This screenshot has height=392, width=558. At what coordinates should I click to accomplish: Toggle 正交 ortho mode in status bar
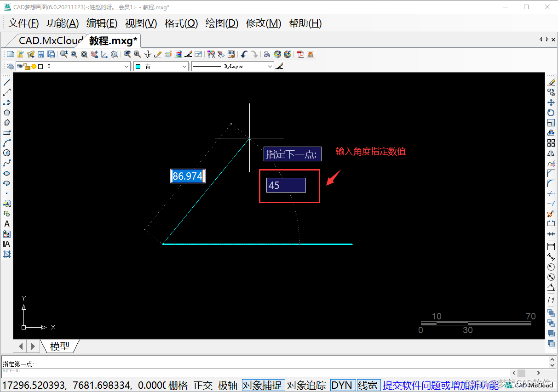203,386
